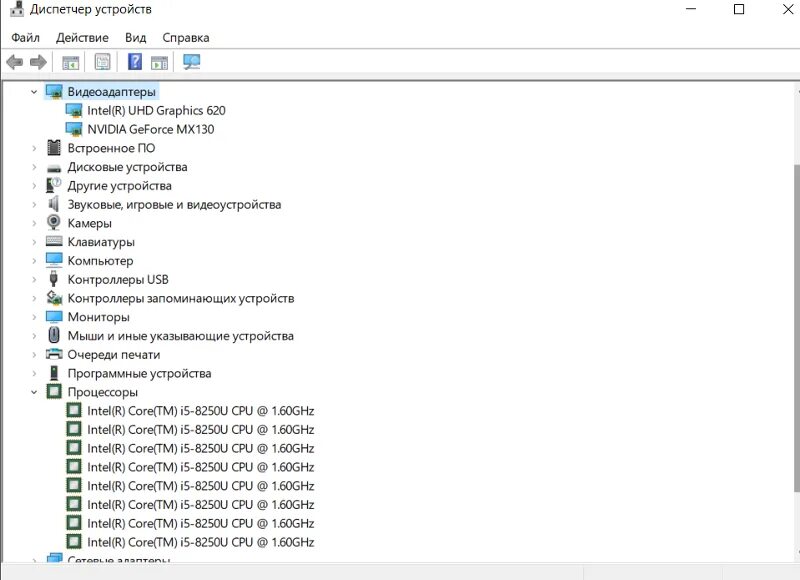The height and width of the screenshot is (580, 800).
Task: Click the Программные устройства icon
Action: tap(54, 373)
